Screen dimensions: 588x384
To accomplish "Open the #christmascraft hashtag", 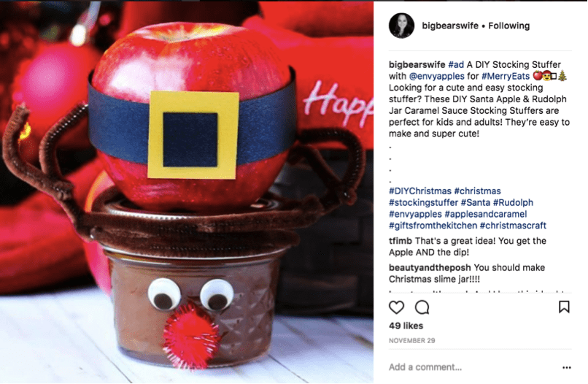I will point(513,226).
